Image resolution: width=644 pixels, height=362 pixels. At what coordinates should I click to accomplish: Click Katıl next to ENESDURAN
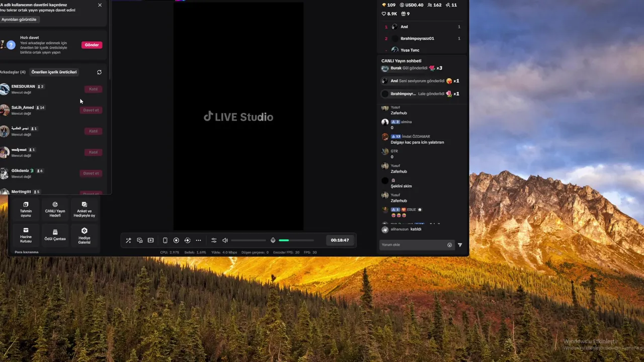pos(93,89)
